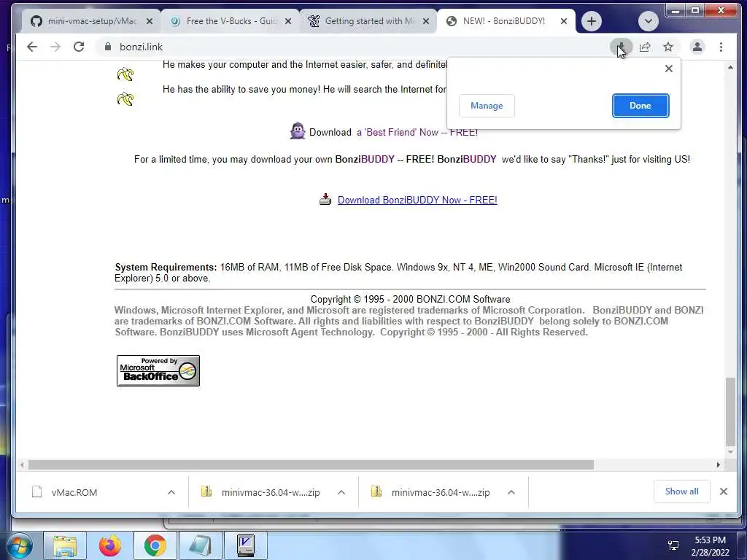Click the Done button in popup
The height and width of the screenshot is (560, 747).
click(x=640, y=106)
